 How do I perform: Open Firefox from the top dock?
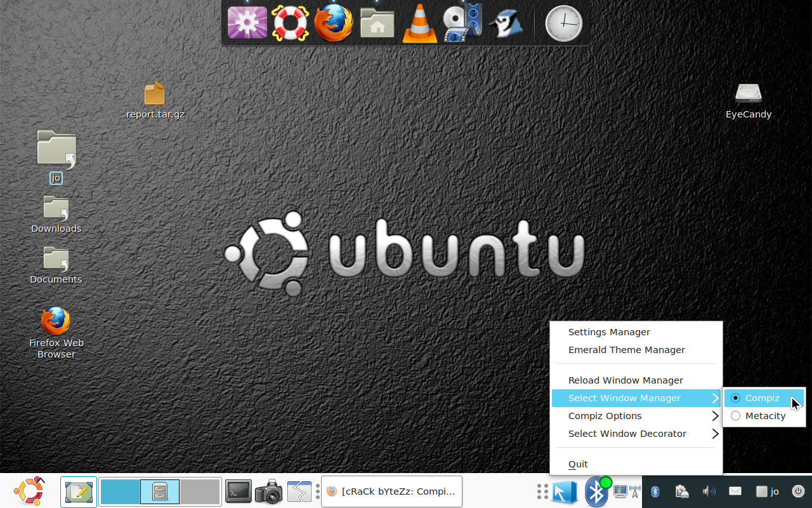coord(334,23)
